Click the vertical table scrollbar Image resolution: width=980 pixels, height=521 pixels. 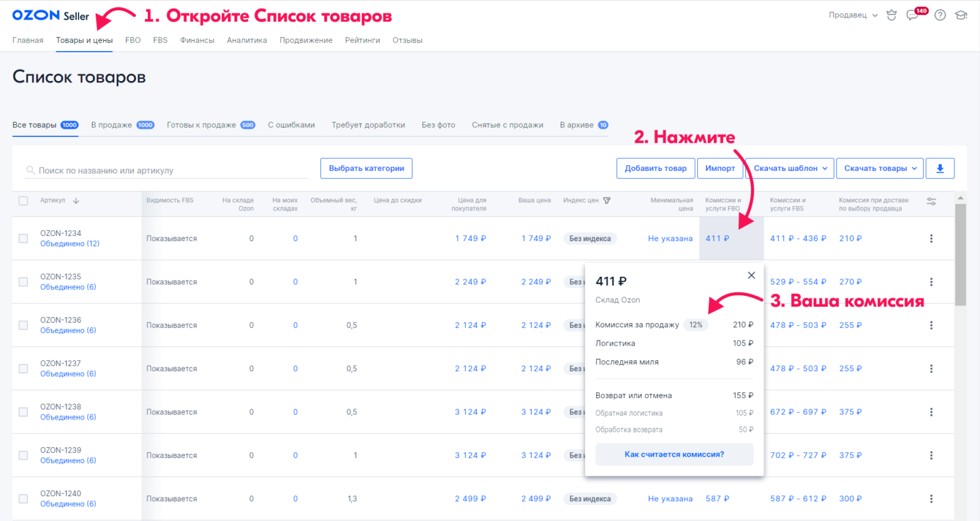961,255
